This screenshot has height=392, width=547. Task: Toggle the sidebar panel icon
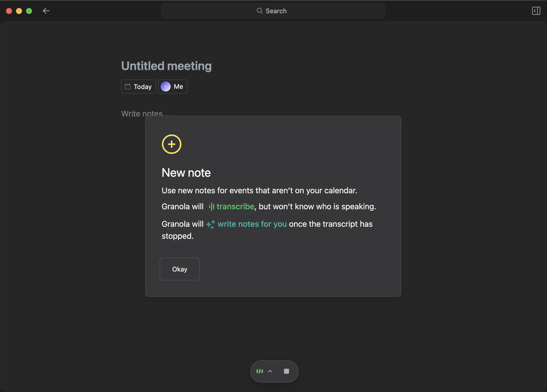point(536,11)
